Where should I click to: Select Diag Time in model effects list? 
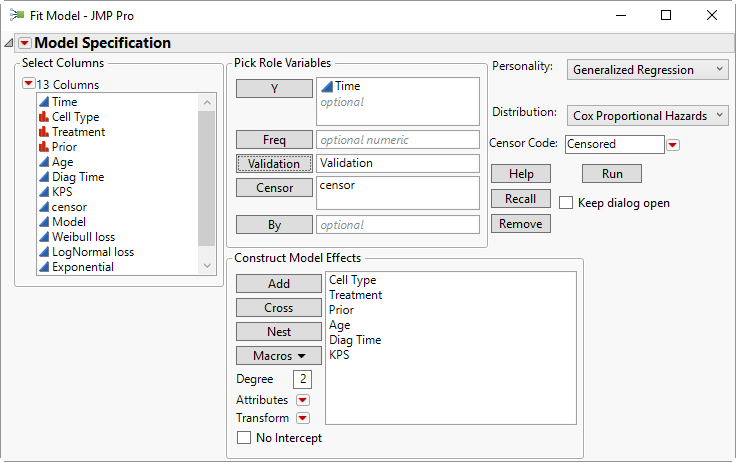[355, 340]
